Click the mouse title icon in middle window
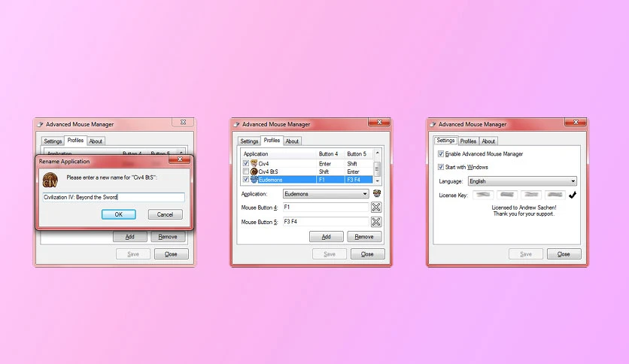629x364 pixels. 237,124
